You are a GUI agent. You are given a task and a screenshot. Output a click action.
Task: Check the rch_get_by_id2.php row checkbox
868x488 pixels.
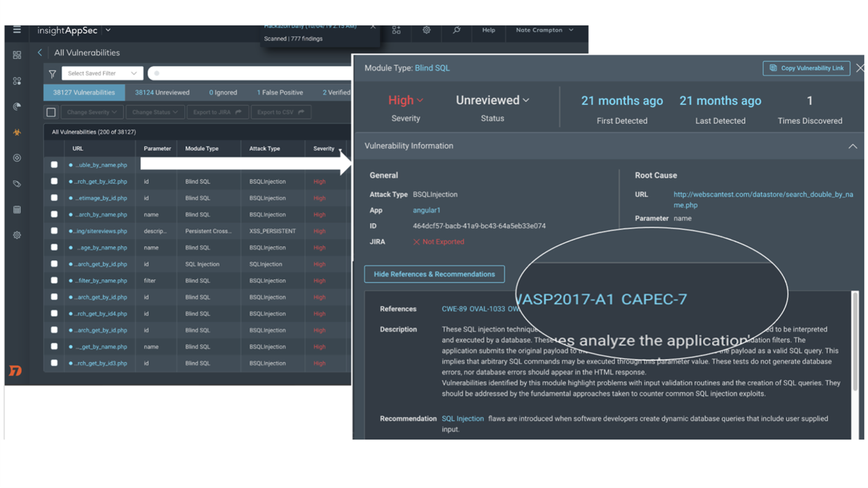54,181
